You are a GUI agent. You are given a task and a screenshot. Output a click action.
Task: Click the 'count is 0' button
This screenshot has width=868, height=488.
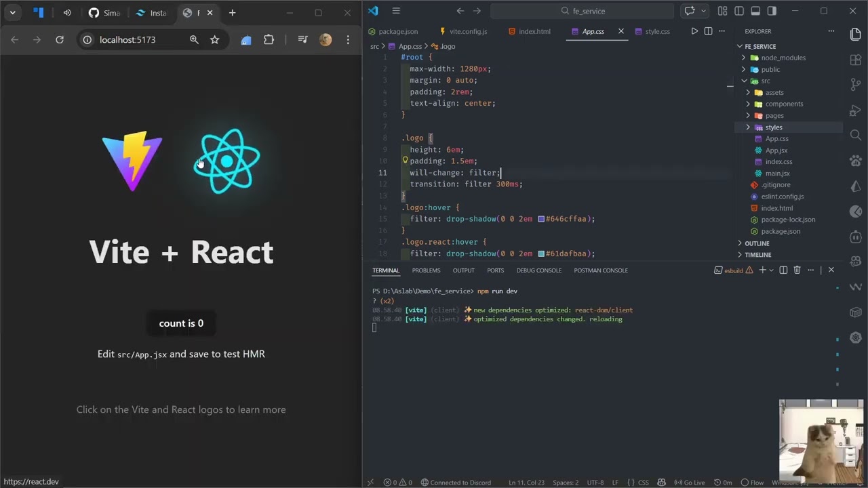[x=181, y=323]
